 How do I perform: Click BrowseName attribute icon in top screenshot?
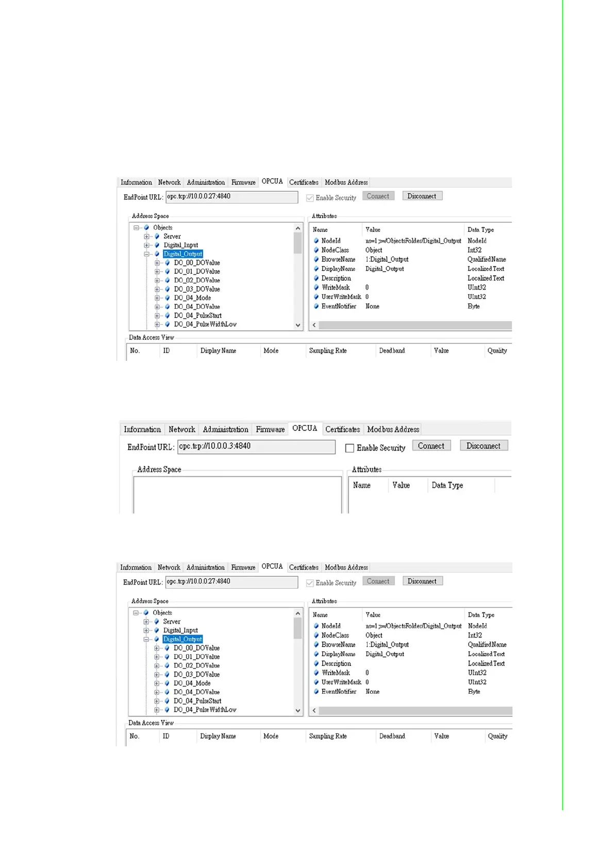pos(316,259)
